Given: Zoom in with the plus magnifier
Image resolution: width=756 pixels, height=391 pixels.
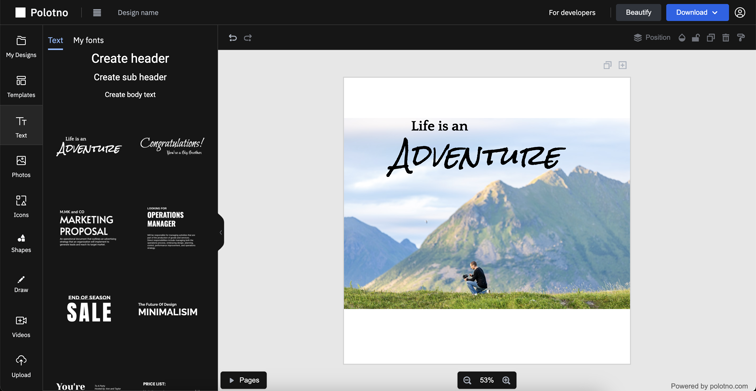Looking at the screenshot, I should tap(506, 380).
